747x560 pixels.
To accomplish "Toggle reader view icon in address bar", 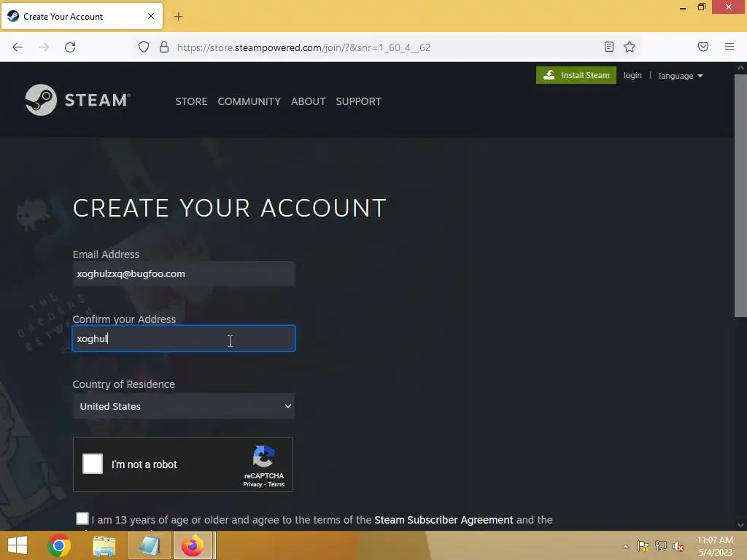I will [x=609, y=47].
